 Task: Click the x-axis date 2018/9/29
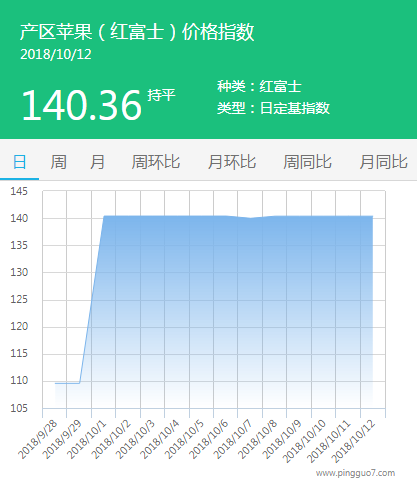coord(62,440)
